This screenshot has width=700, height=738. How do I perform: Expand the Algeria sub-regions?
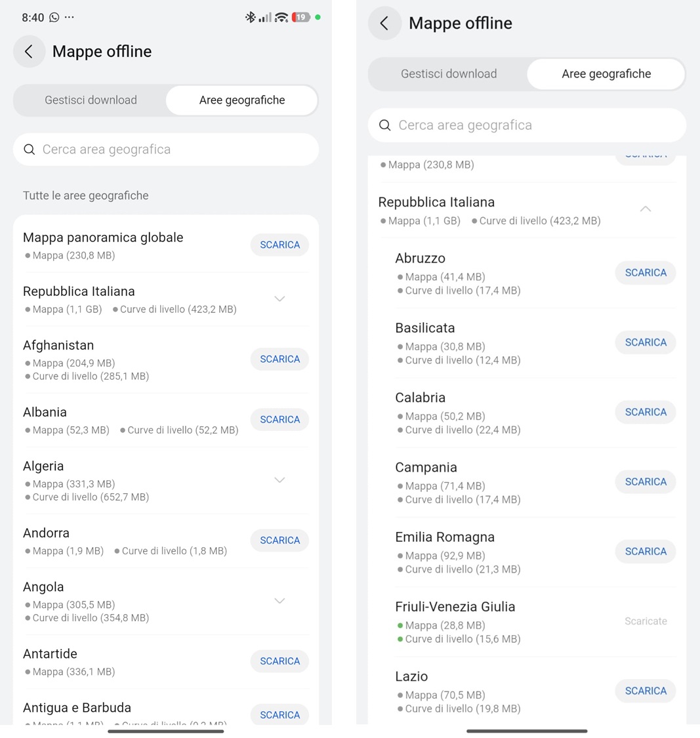pyautogui.click(x=279, y=480)
